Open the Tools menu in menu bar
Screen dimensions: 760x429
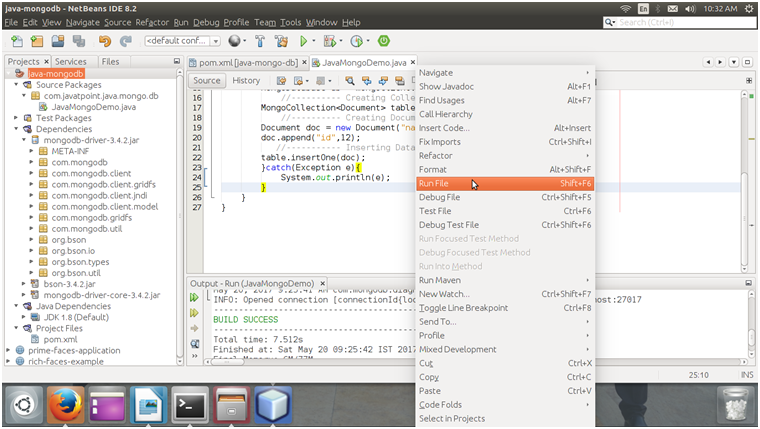[x=290, y=22]
